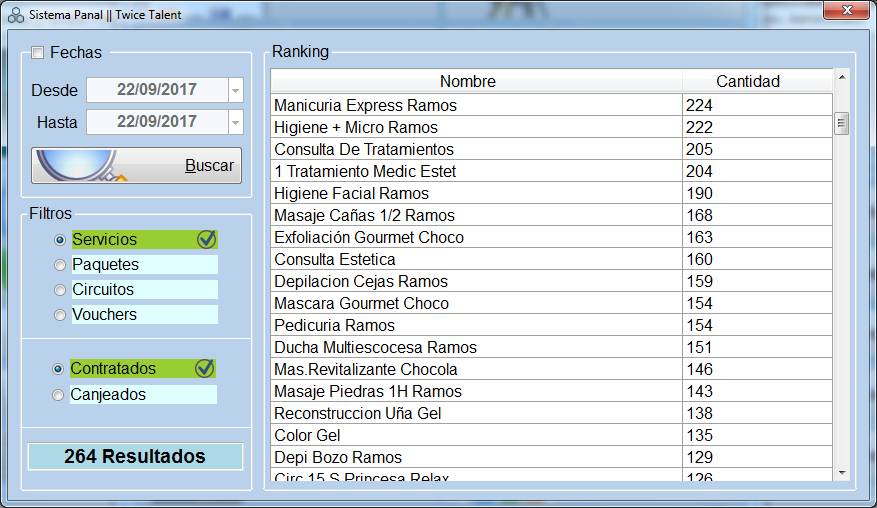
Task: Click the 264 Resultados label
Action: tap(135, 457)
